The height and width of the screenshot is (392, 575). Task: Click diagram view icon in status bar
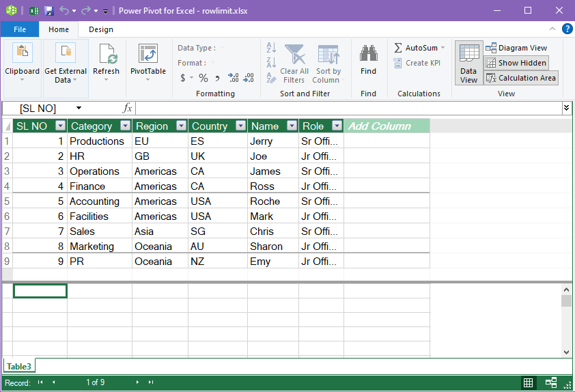click(x=551, y=383)
